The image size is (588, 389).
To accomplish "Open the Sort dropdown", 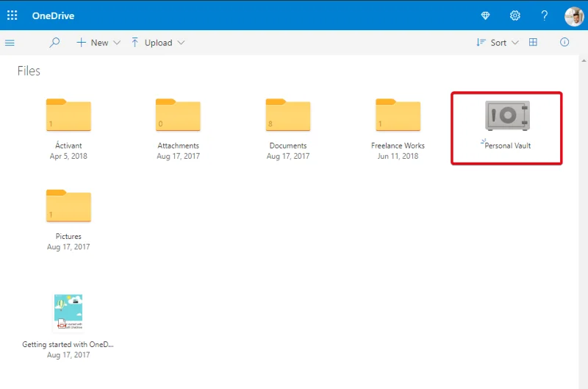I will pos(498,43).
